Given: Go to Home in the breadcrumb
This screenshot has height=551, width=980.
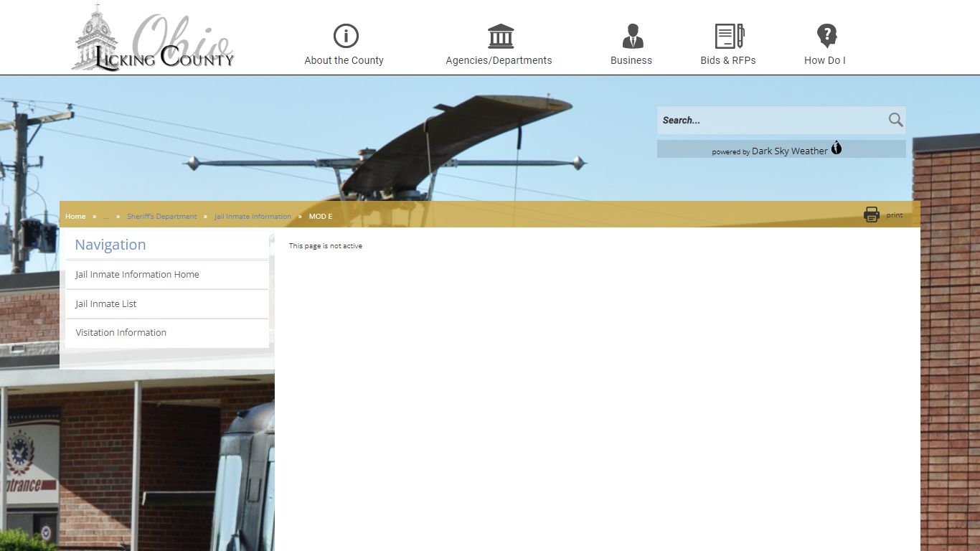Looking at the screenshot, I should [75, 217].
